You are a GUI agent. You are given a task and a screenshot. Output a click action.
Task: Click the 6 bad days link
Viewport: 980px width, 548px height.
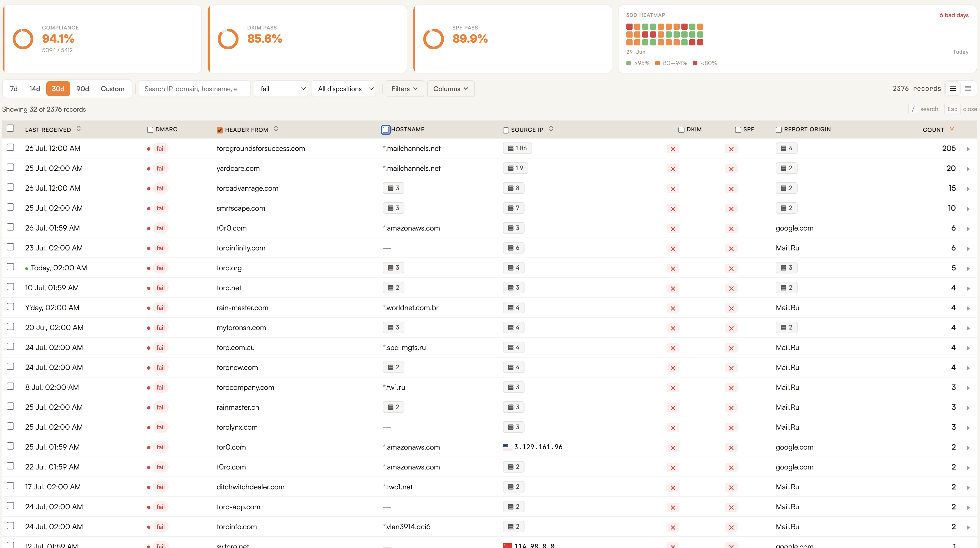(x=954, y=15)
